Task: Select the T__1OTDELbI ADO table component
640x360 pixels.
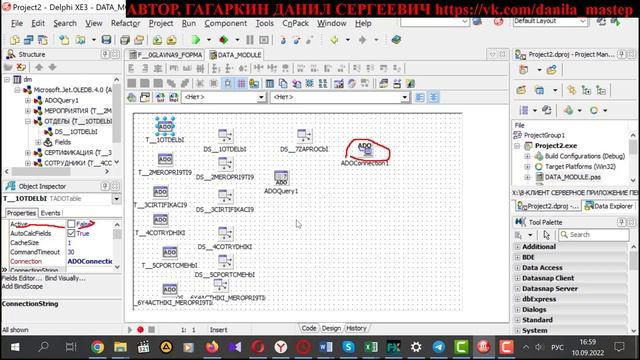Action: tap(165, 126)
